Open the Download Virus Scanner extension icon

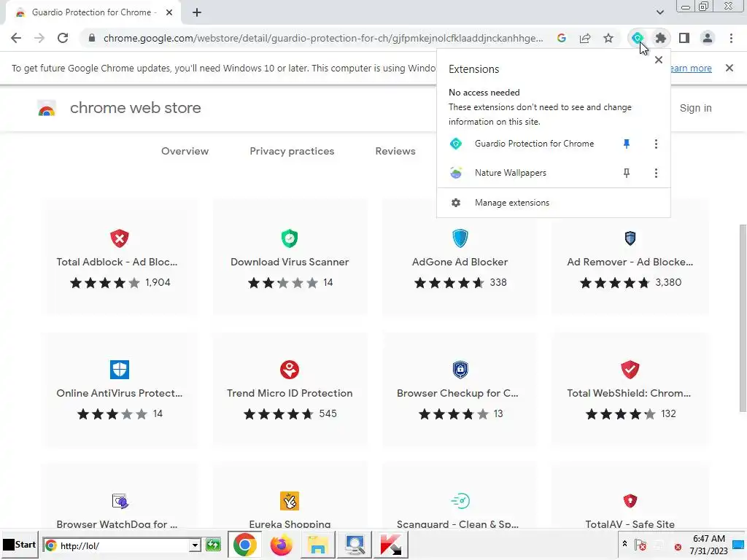(x=290, y=238)
